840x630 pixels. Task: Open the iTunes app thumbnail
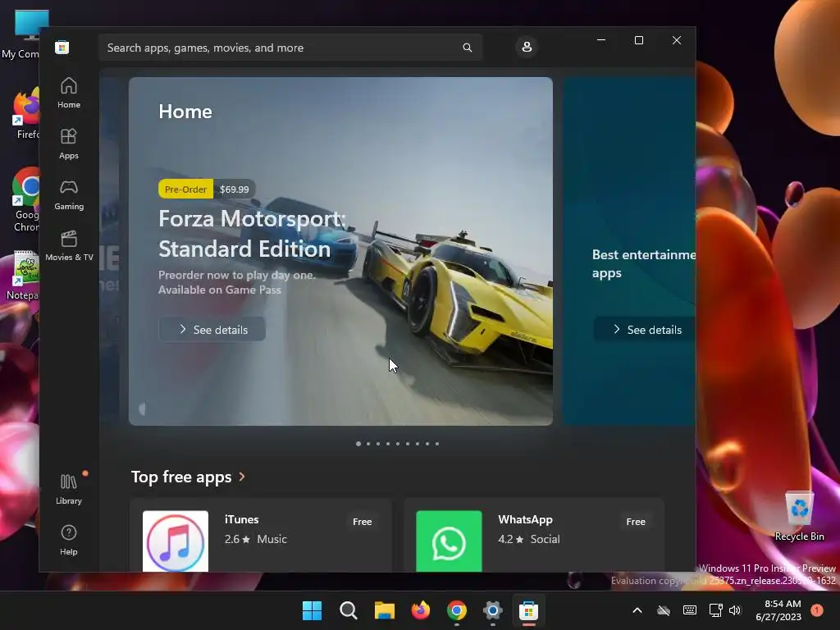tap(176, 541)
